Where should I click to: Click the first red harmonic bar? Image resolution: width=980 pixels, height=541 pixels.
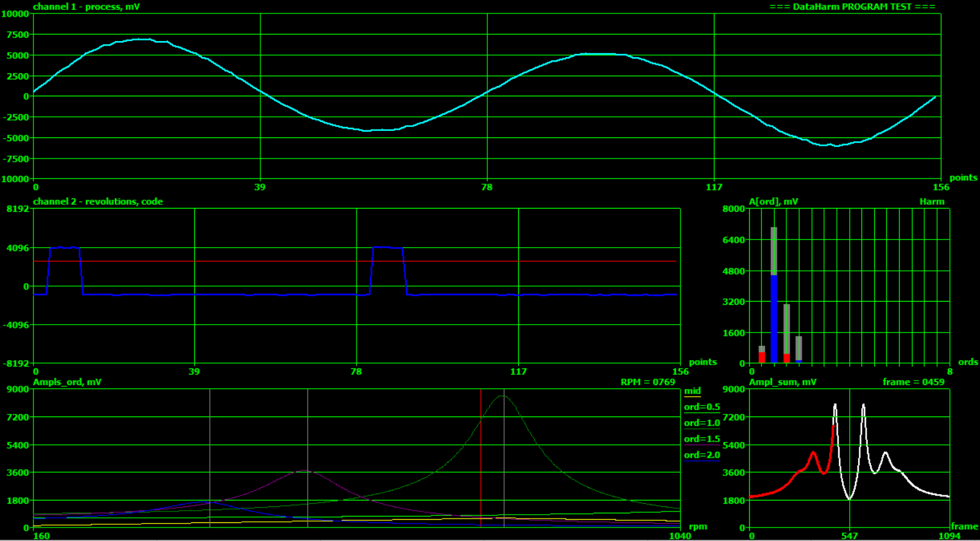point(762,357)
